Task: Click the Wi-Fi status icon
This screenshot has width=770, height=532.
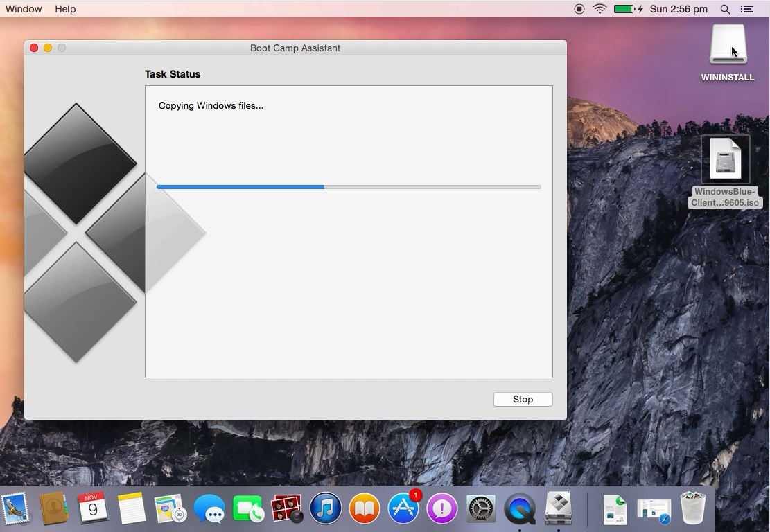Action: click(x=600, y=9)
